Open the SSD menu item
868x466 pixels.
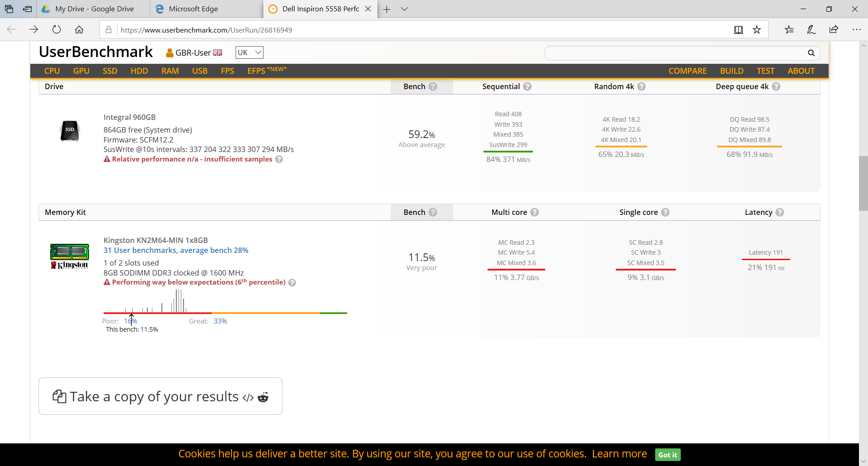[x=110, y=71]
